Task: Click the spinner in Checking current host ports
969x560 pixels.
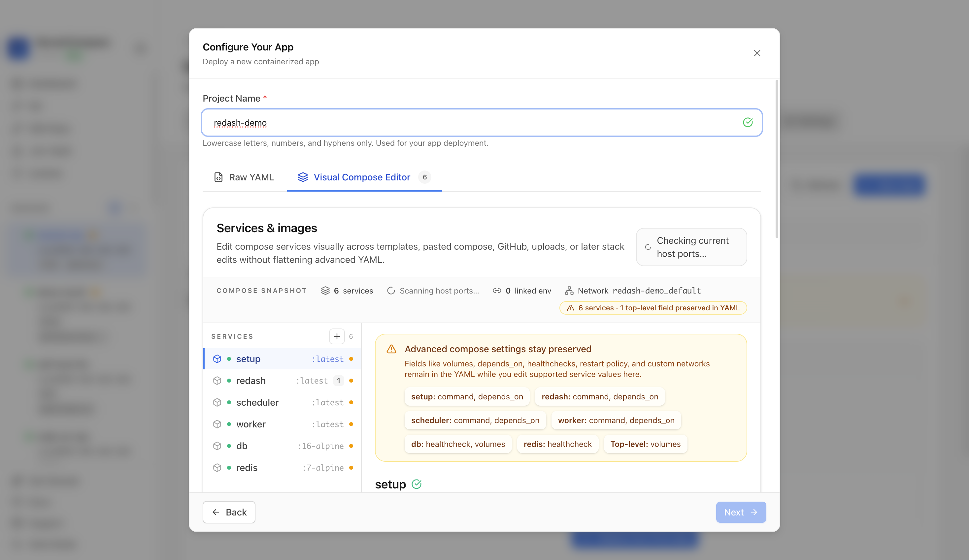Action: (648, 247)
